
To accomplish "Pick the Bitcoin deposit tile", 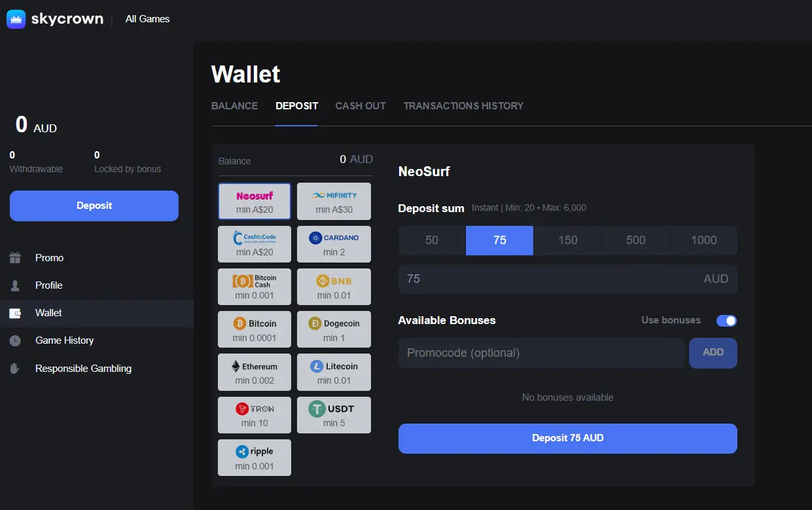I will 255,329.
